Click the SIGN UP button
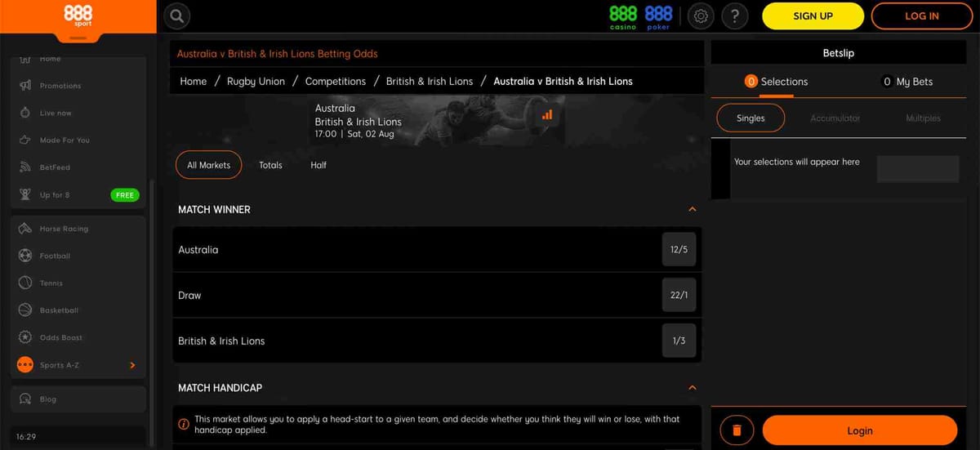980x450 pixels. (813, 16)
